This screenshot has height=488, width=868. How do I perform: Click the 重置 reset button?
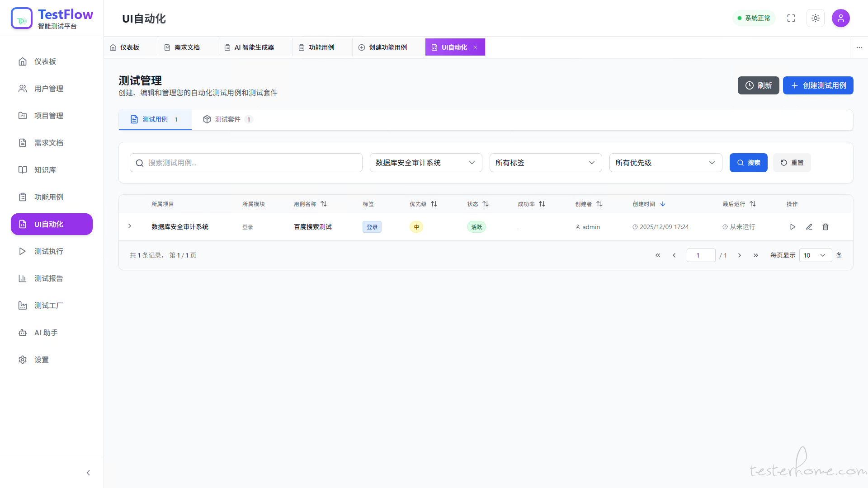tap(792, 163)
